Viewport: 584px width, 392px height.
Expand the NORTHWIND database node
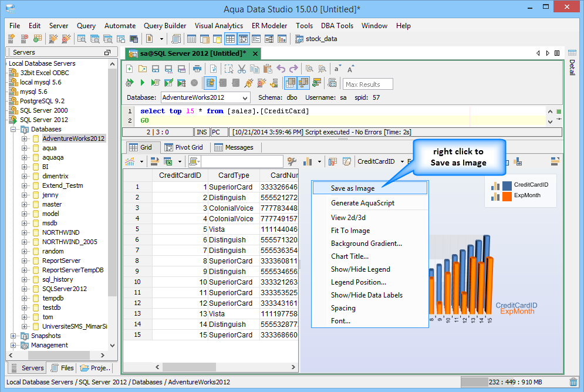point(24,232)
